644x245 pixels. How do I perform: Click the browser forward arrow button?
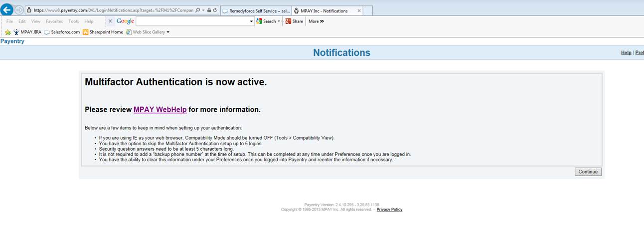coord(19,10)
